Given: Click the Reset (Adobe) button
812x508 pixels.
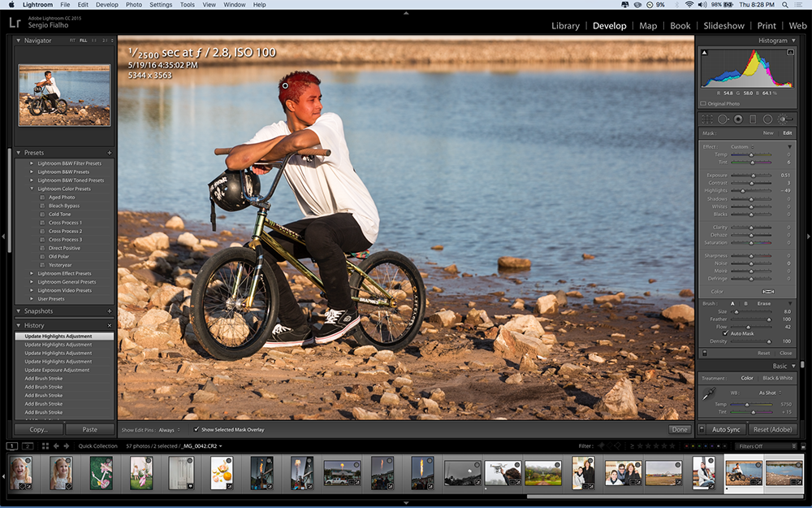Looking at the screenshot, I should (771, 429).
